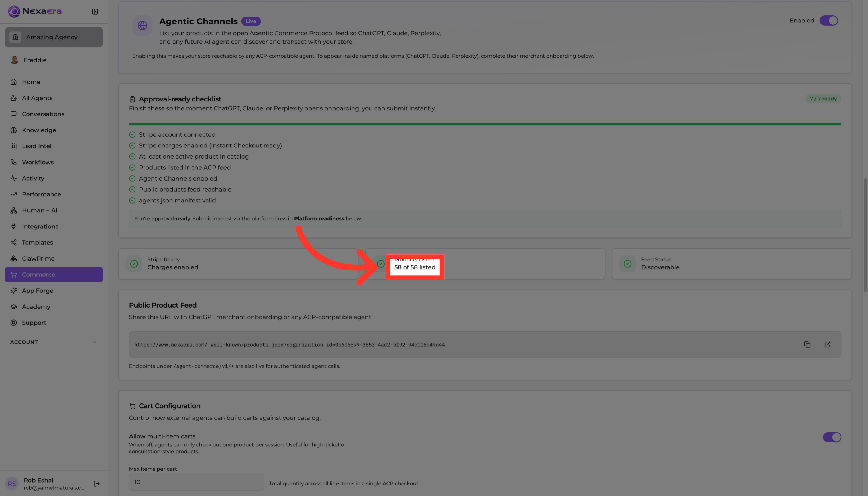Click the logout icon beside Rob Eshal
868x496 pixels.
click(97, 483)
